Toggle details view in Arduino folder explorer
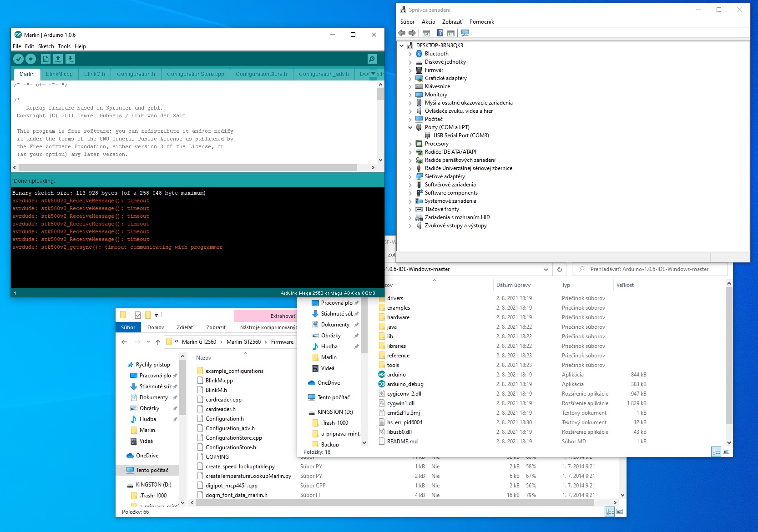Screen dimensions: 758x532 716,452
